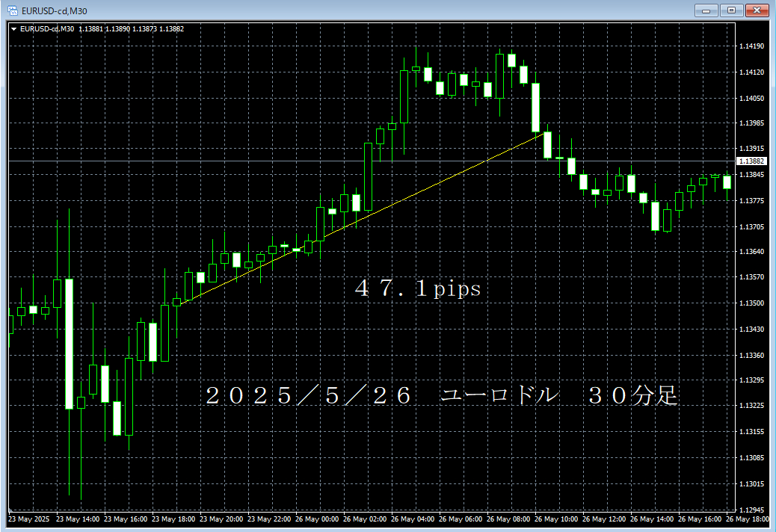Restore down the chart window

(x=731, y=10)
